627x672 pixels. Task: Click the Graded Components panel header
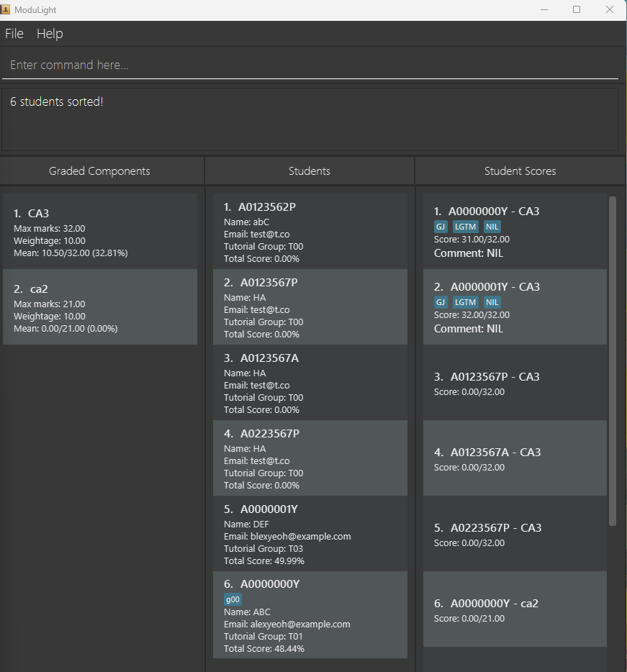pyautogui.click(x=100, y=171)
